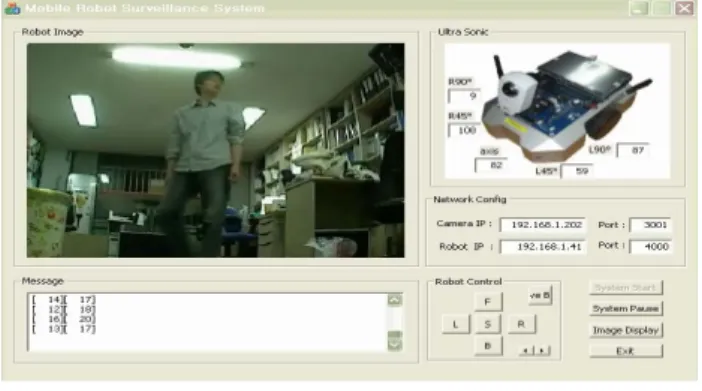Image resolution: width=702 pixels, height=391 pixels.
Task: Click the F forward robot button
Action: coord(488,302)
